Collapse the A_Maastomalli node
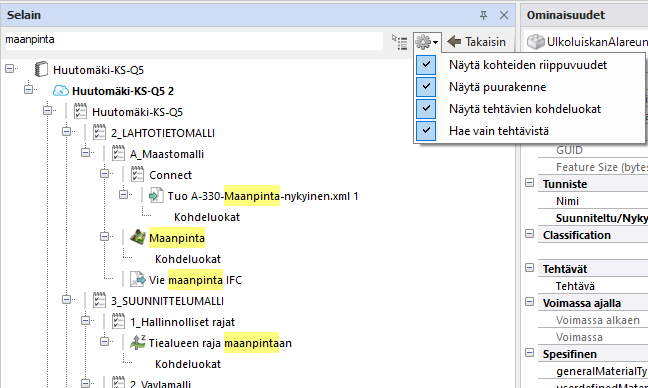This screenshot has height=388, width=648. coord(85,152)
